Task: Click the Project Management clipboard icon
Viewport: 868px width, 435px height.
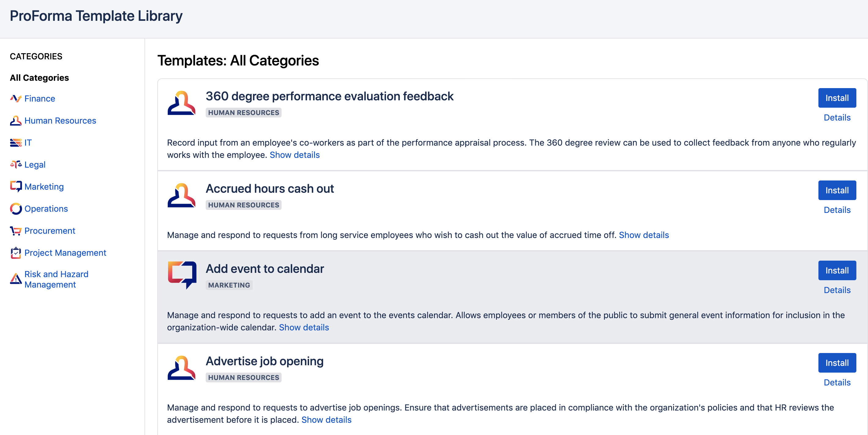Action: [16, 253]
